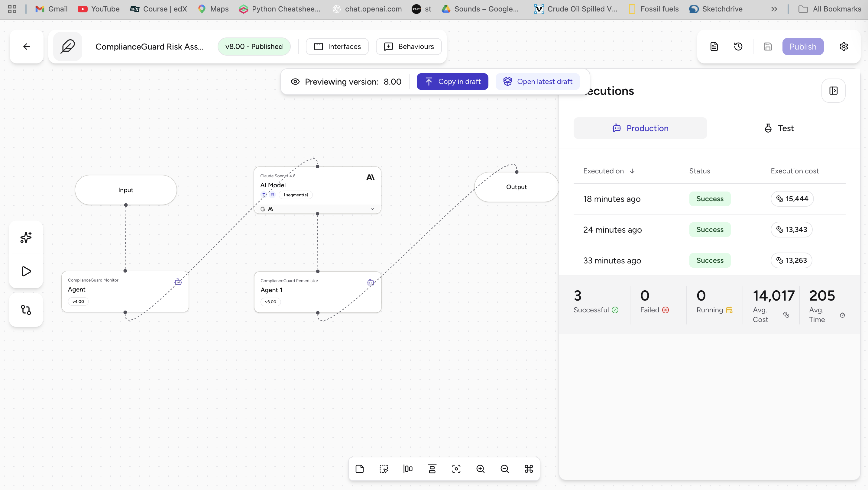This screenshot has height=490, width=868.
Task: Open the 18 minutes ago execution row
Action: pos(612,199)
